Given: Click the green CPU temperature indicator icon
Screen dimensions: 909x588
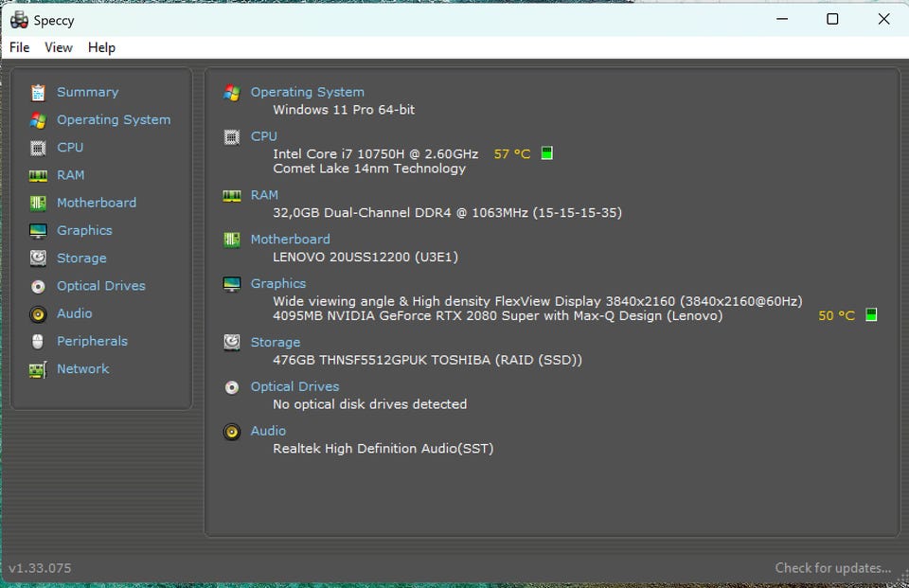Looking at the screenshot, I should click(x=546, y=153).
